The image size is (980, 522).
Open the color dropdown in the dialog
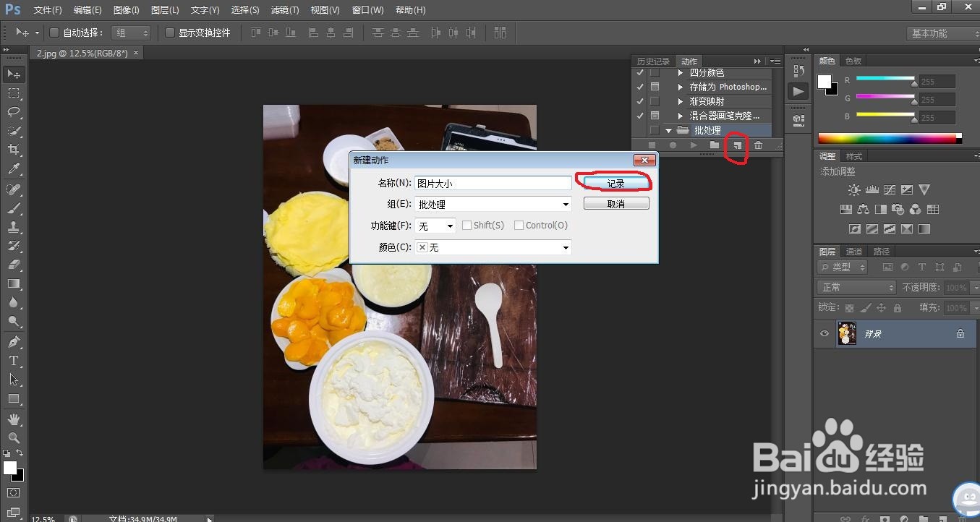[493, 247]
